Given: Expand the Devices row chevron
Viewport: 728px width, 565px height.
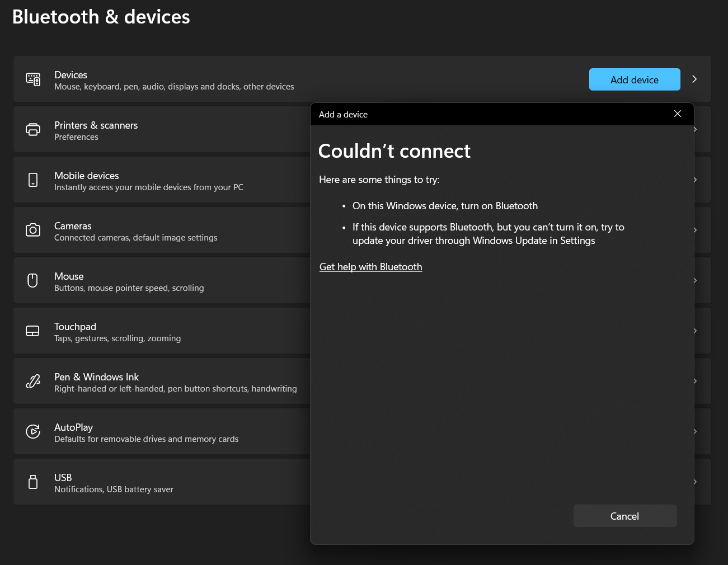Looking at the screenshot, I should (x=694, y=79).
